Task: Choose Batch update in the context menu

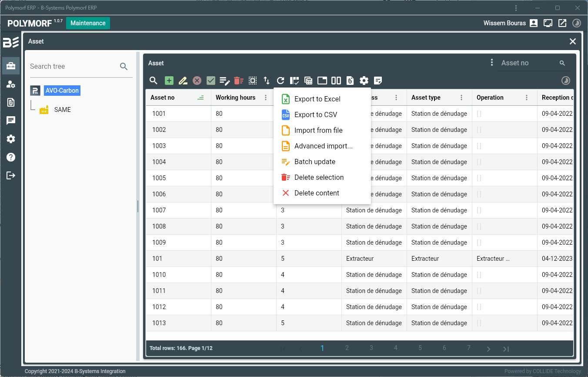Action: click(x=314, y=162)
